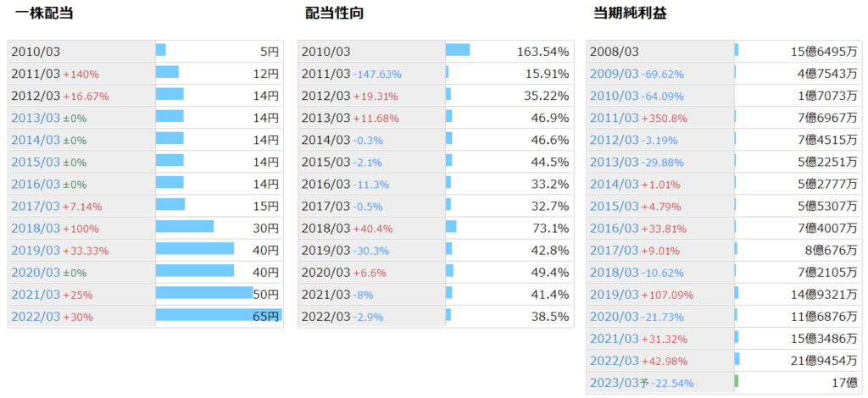Image resolution: width=868 pixels, height=398 pixels.
Task: Select the 8億676万 net income value
Action: 832,251
